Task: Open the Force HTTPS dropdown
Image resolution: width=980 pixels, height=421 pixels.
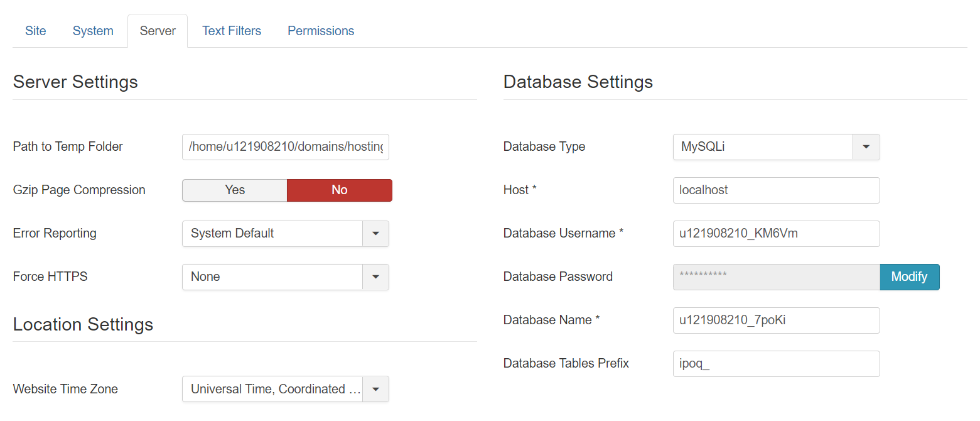Action: click(x=375, y=277)
